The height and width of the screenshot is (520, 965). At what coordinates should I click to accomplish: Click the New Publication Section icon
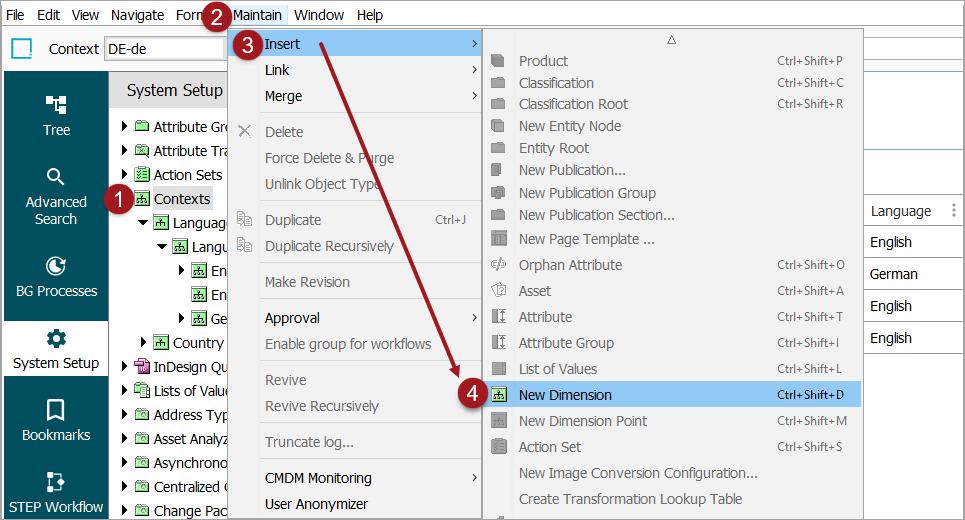click(x=498, y=215)
